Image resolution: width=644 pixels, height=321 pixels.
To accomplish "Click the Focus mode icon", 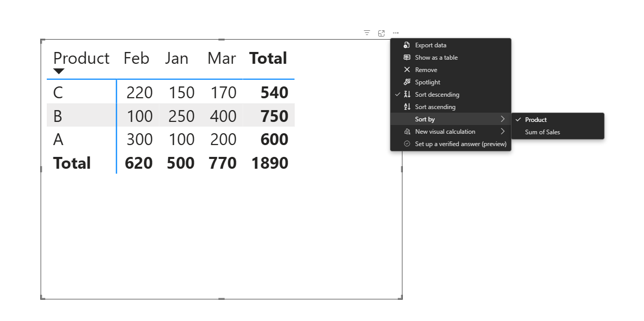I will point(381,33).
